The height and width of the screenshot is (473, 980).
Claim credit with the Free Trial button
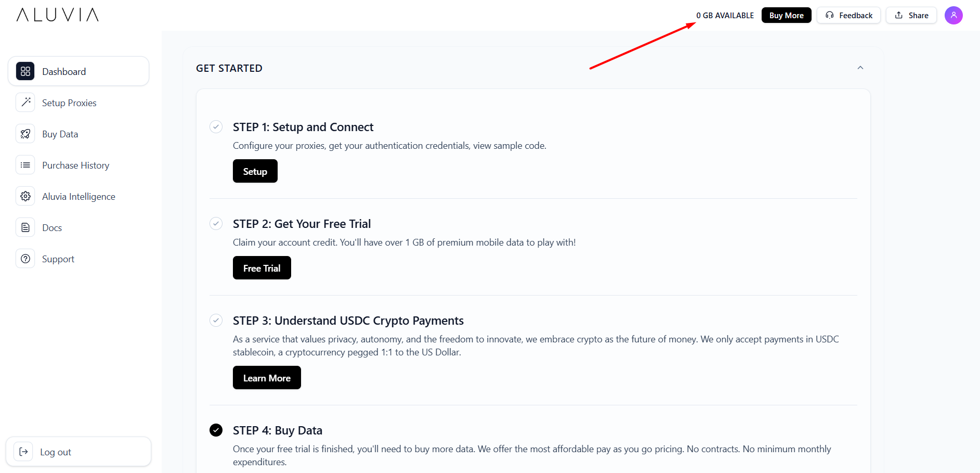[262, 267]
